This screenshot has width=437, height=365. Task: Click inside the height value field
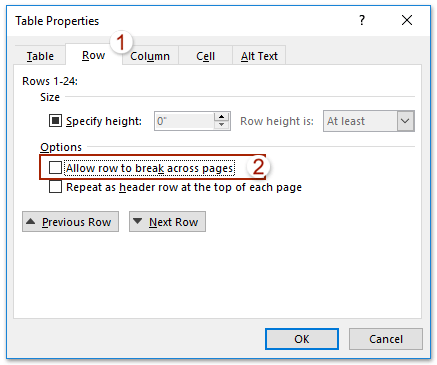click(x=184, y=121)
